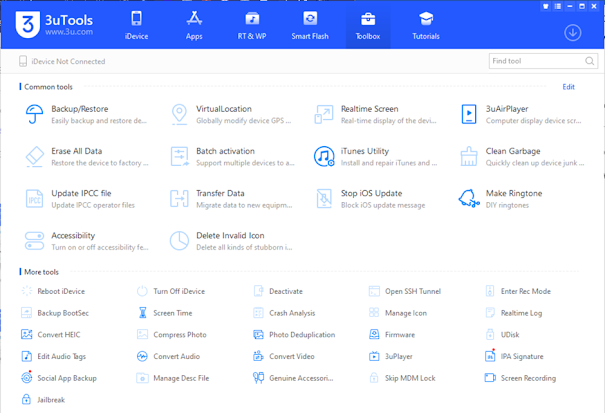
Task: Open Manage Desc File tool
Action: point(173,378)
